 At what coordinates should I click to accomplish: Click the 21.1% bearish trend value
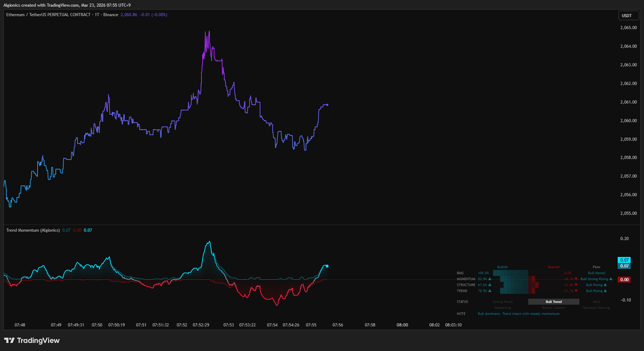[569, 291]
